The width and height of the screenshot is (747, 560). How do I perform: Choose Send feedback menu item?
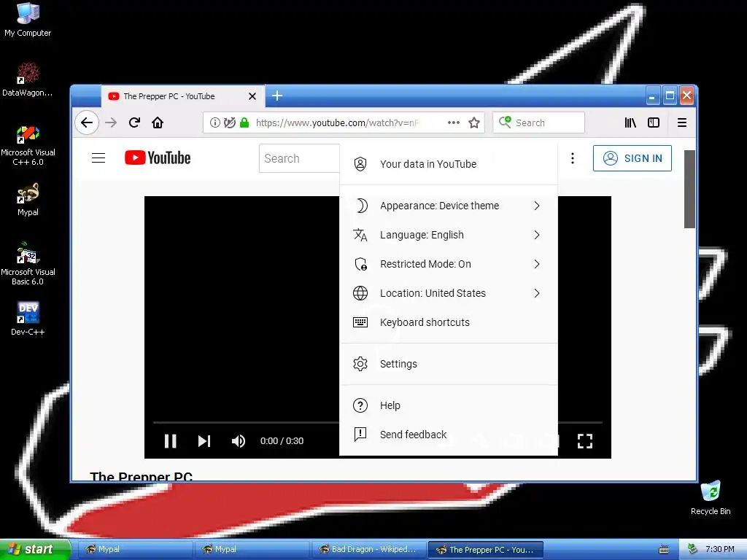point(449,435)
